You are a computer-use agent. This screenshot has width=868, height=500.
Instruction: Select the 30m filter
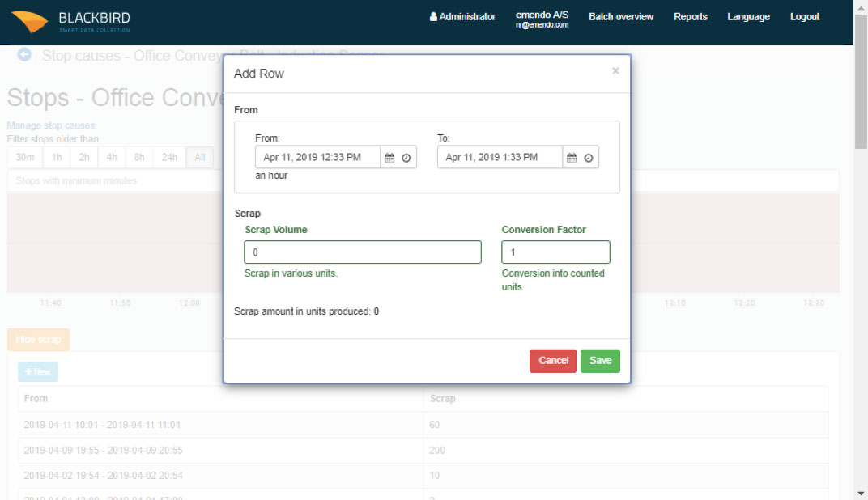(x=25, y=158)
